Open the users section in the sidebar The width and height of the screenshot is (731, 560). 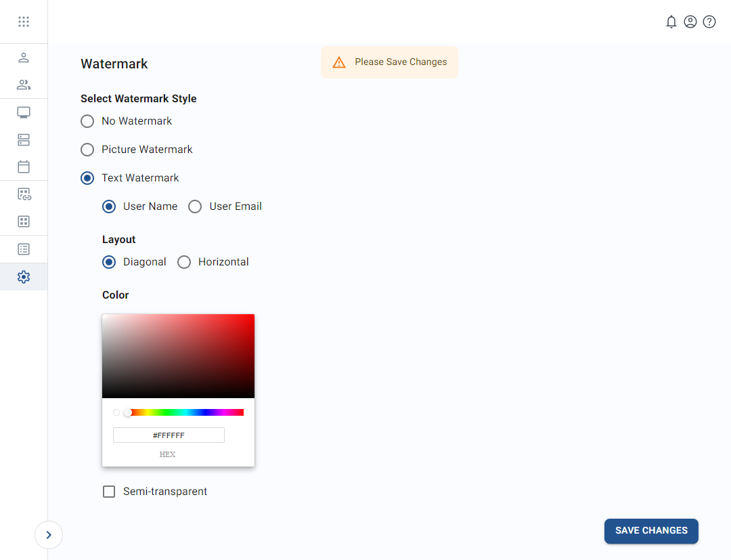(24, 58)
